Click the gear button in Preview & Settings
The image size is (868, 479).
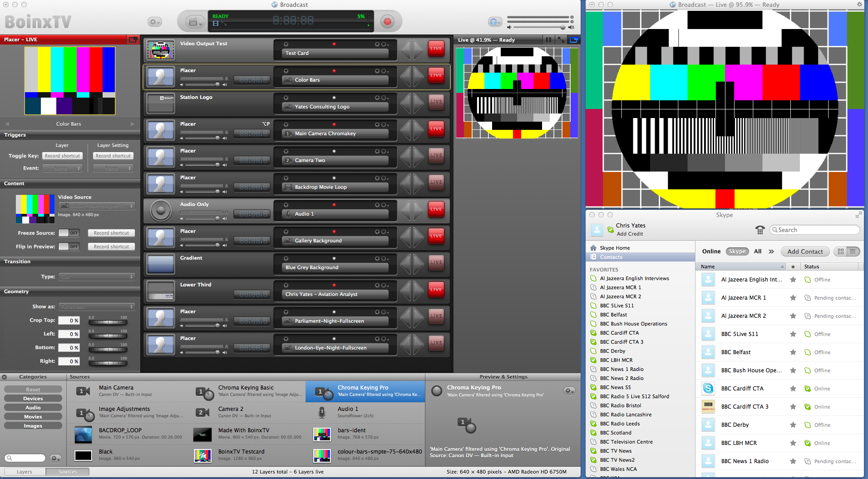click(x=569, y=390)
